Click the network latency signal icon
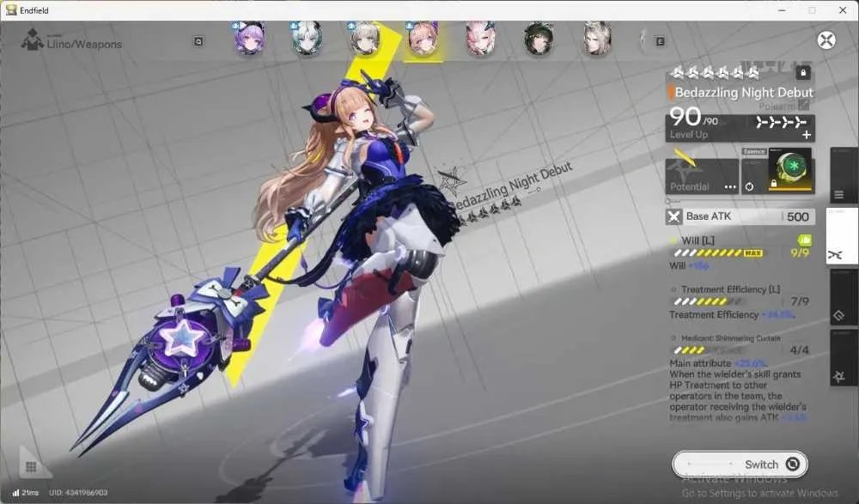The image size is (859, 504). 15,493
